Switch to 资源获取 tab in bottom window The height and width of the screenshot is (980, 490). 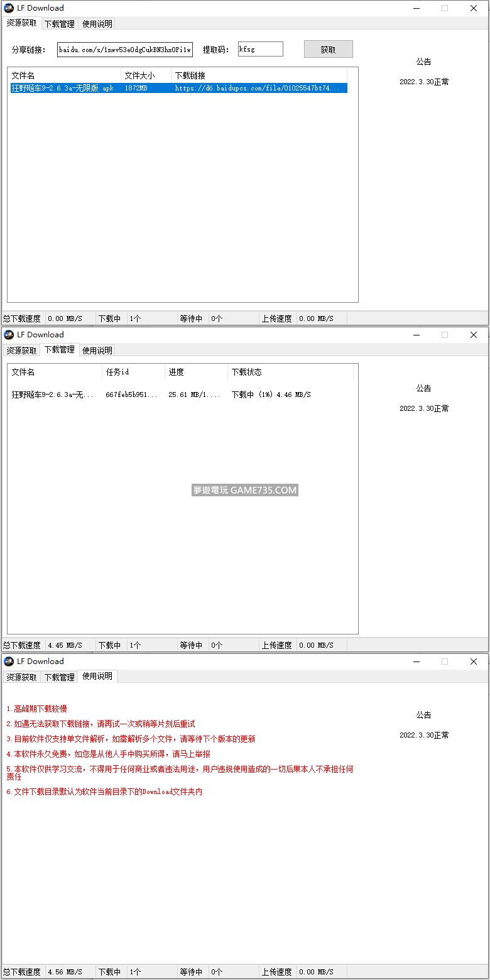(x=21, y=677)
